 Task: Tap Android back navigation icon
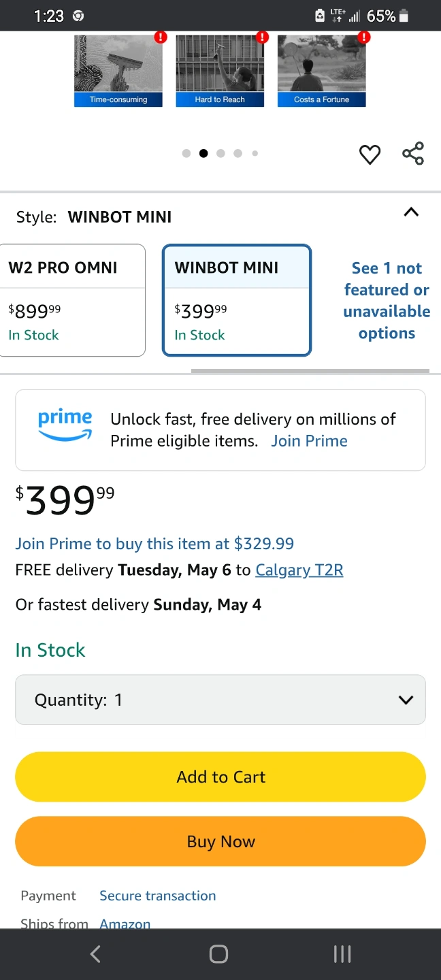95,954
